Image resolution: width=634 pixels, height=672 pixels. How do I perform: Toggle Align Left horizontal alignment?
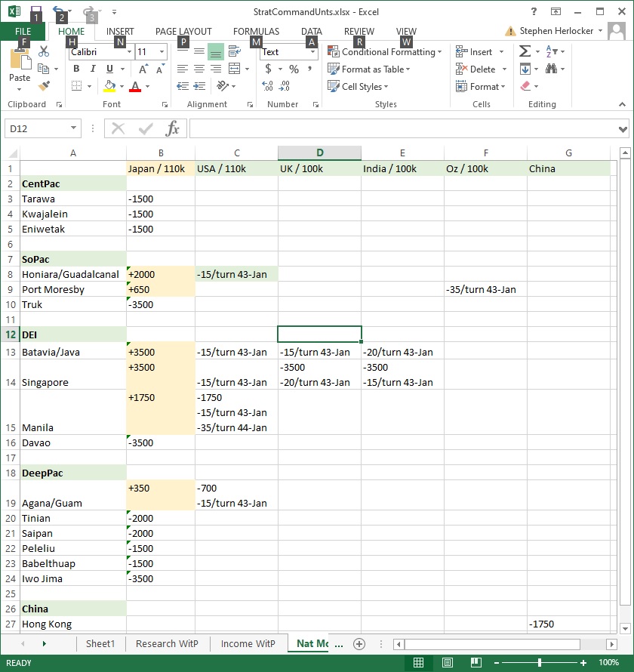[183, 69]
